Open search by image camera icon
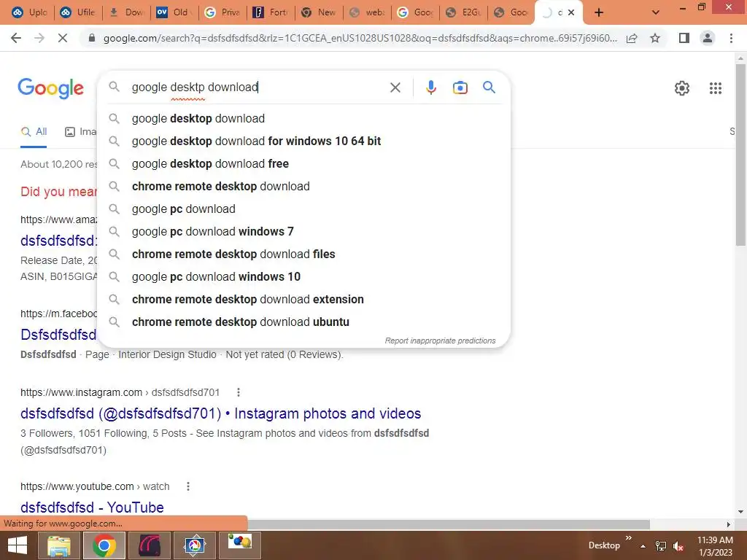The width and height of the screenshot is (747, 560). pyautogui.click(x=460, y=87)
